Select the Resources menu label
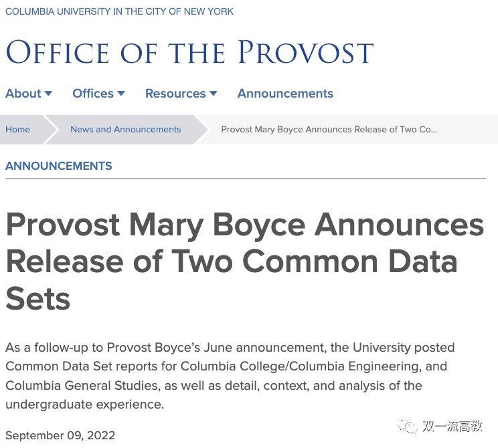 click(x=175, y=94)
